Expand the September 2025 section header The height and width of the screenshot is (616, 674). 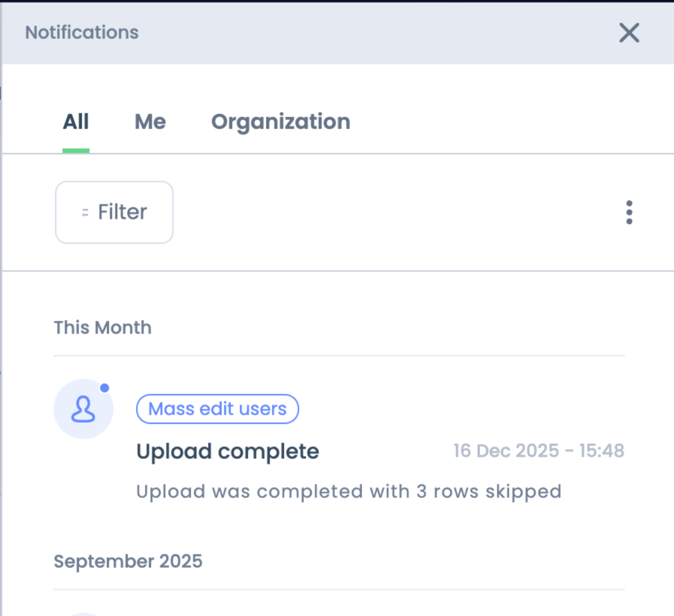pos(128,561)
